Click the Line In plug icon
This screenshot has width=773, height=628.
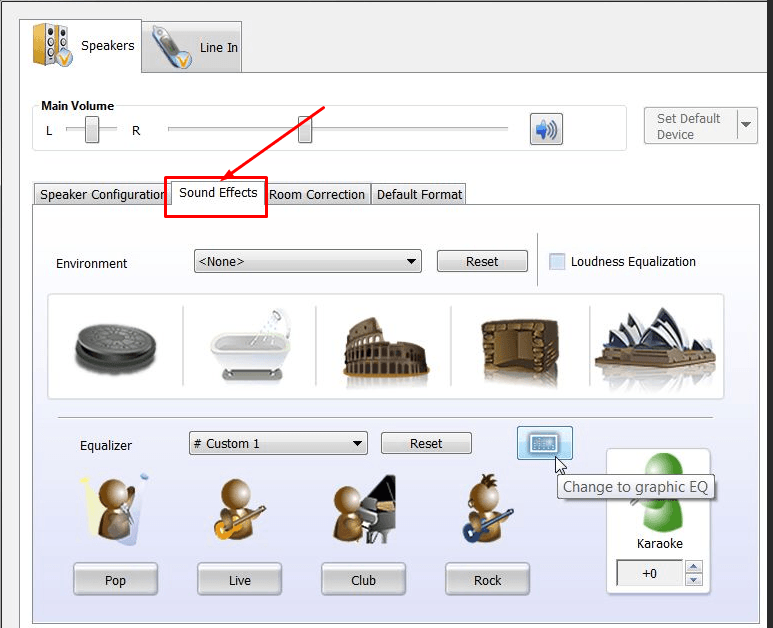click(171, 47)
